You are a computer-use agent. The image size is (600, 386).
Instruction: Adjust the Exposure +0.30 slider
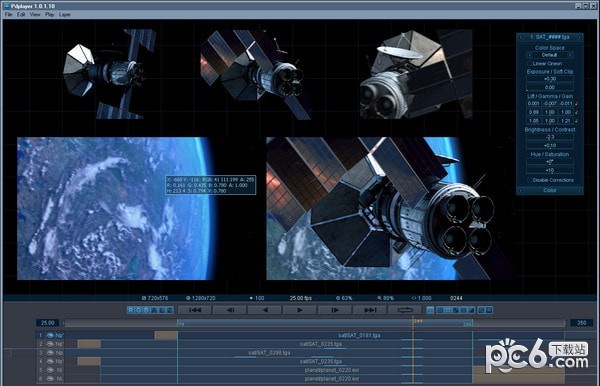pyautogui.click(x=550, y=79)
